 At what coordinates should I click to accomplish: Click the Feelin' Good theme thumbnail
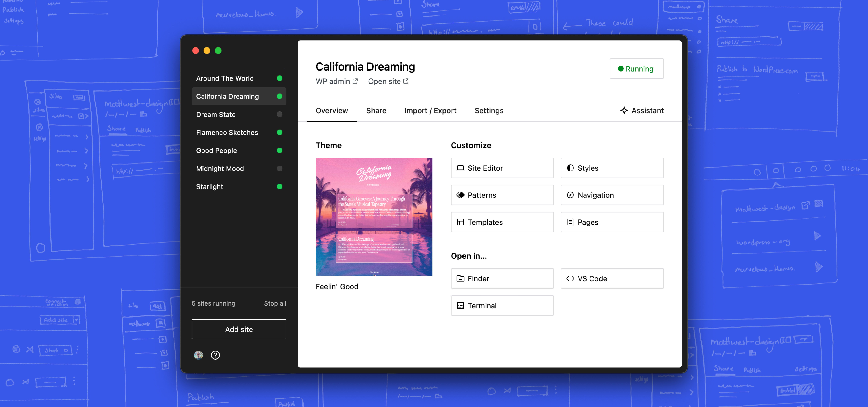(x=374, y=217)
